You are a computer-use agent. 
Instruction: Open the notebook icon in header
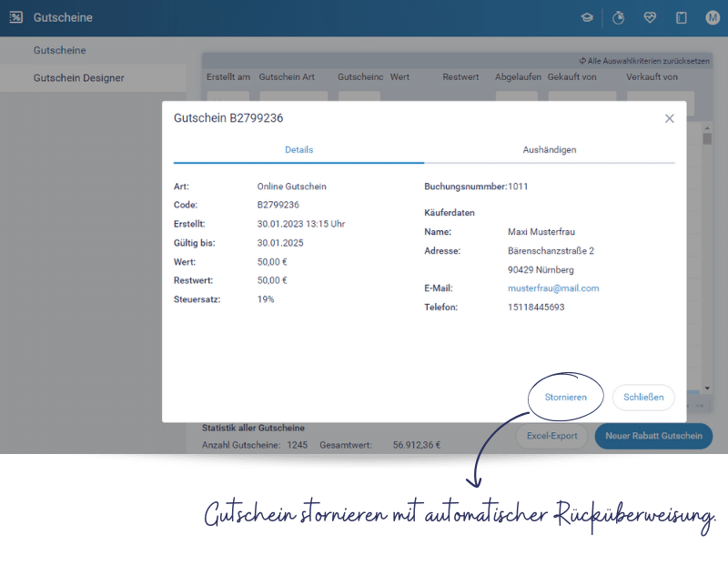(x=681, y=17)
